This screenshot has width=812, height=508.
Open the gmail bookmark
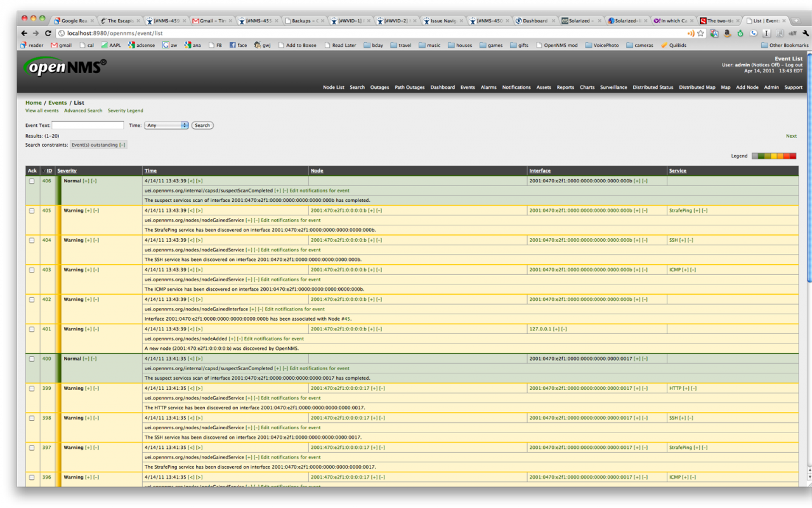pyautogui.click(x=62, y=45)
